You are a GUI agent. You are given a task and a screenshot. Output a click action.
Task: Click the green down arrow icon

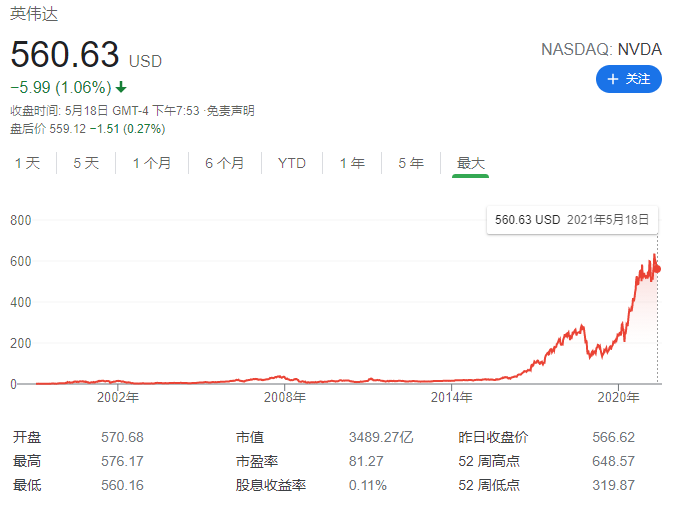click(x=121, y=87)
